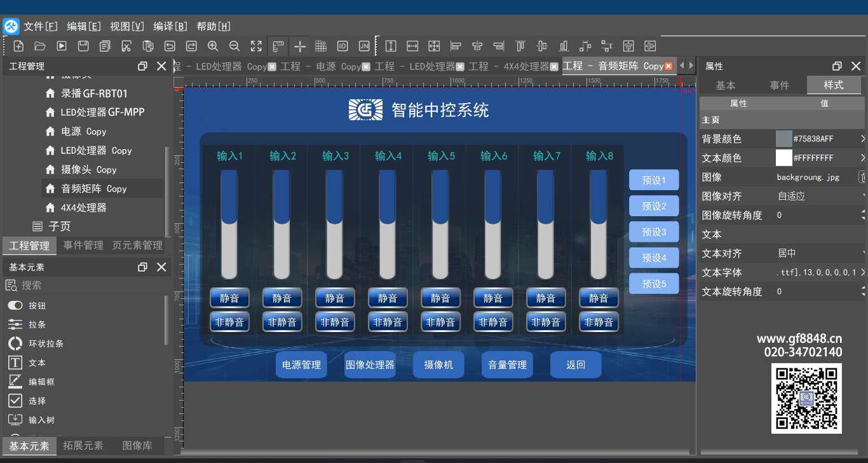Open the 编译[B] menu

point(170,26)
